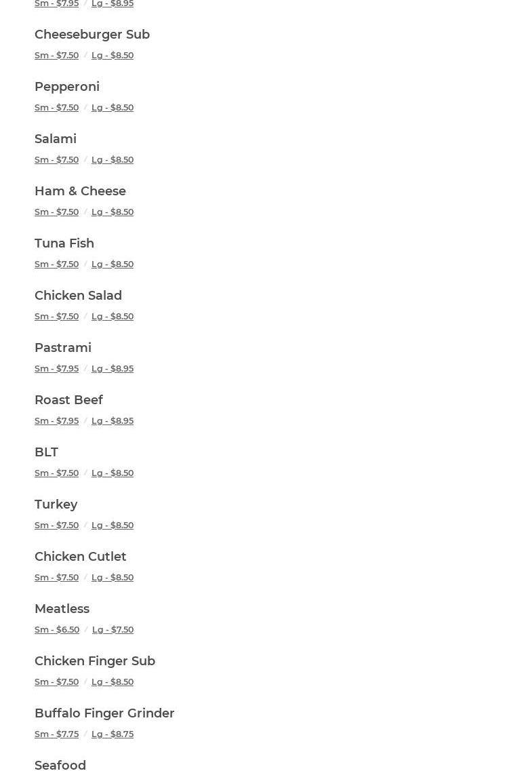
Task: Click the Seafood item heading
Action: point(60,766)
